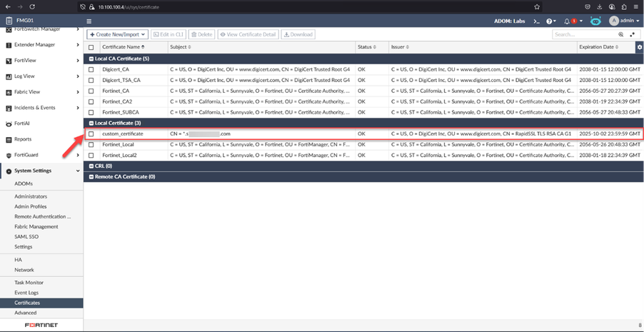This screenshot has height=332, width=644.
Task: Open the Event Logs menu item
Action: tap(26, 293)
